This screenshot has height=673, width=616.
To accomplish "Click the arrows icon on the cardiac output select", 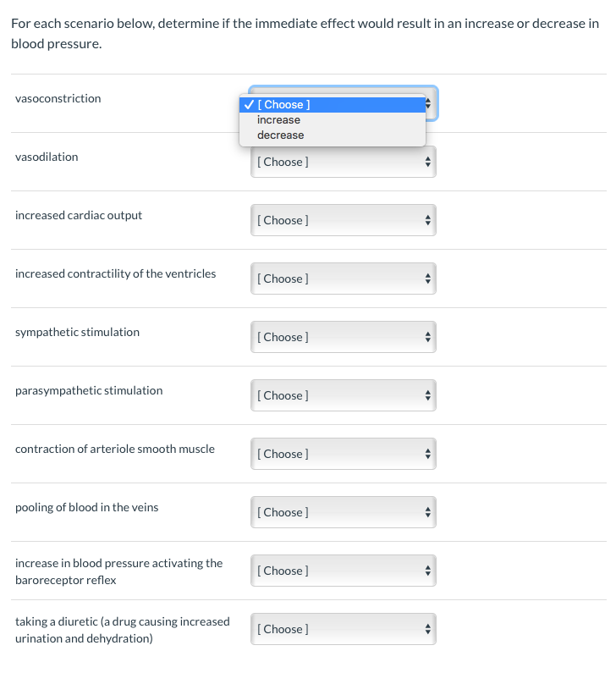I will (x=428, y=220).
